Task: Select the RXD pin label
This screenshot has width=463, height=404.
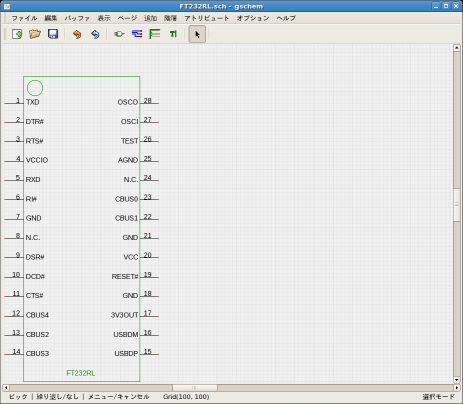Action: (33, 179)
